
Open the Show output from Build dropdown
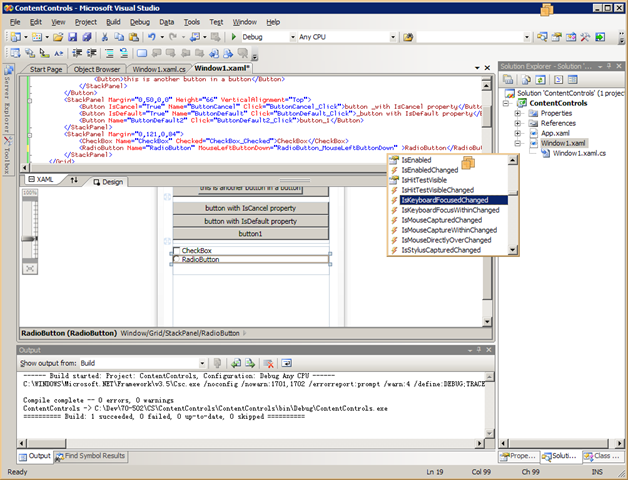pyautogui.click(x=202, y=363)
